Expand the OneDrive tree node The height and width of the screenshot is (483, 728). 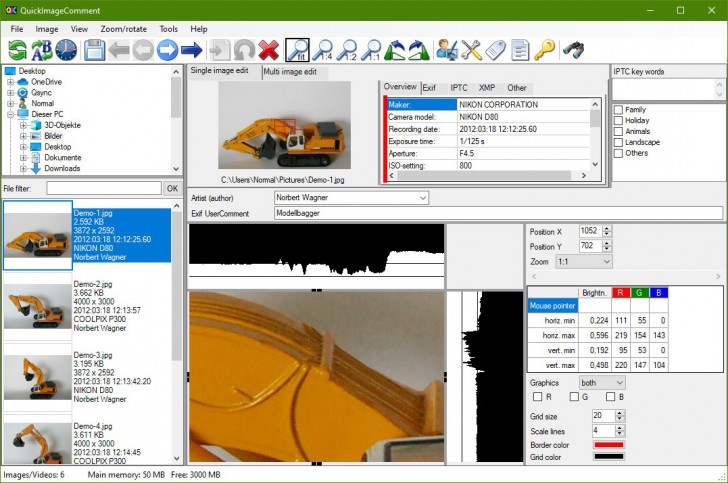(x=10, y=82)
